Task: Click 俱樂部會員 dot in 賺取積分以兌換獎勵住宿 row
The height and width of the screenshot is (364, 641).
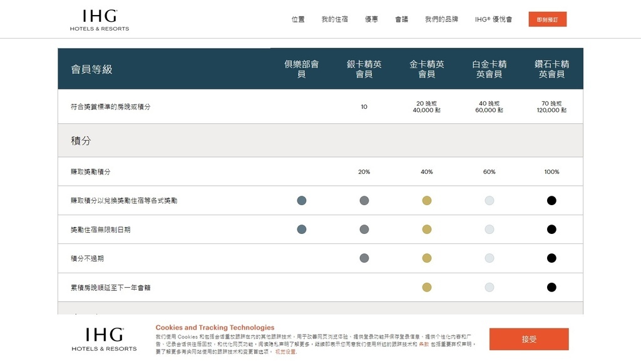Action: coord(302,201)
